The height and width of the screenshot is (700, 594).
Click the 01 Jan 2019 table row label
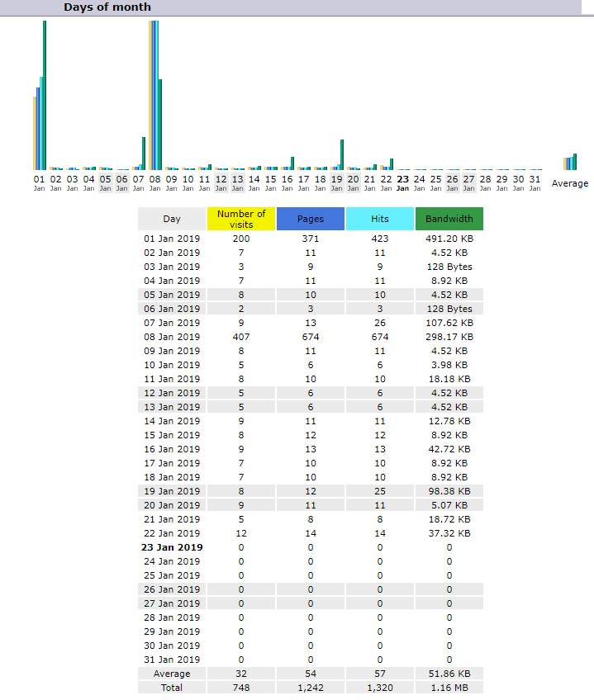click(x=172, y=239)
